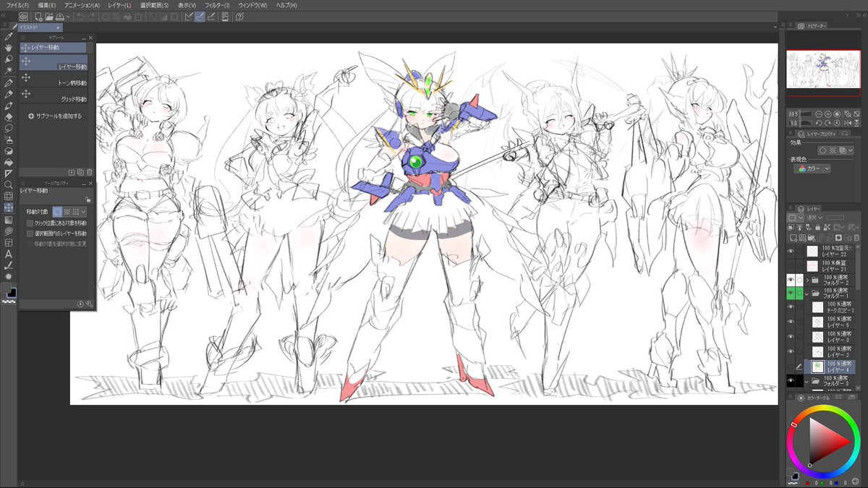
Task: Click the new layer folder icon
Action: click(812, 237)
